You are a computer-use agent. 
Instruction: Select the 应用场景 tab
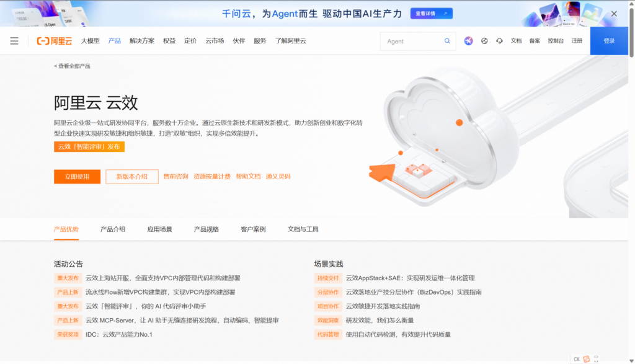click(x=159, y=229)
